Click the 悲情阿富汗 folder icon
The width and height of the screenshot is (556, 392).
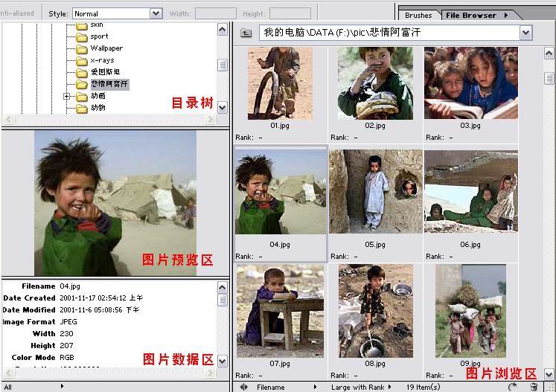(x=82, y=84)
